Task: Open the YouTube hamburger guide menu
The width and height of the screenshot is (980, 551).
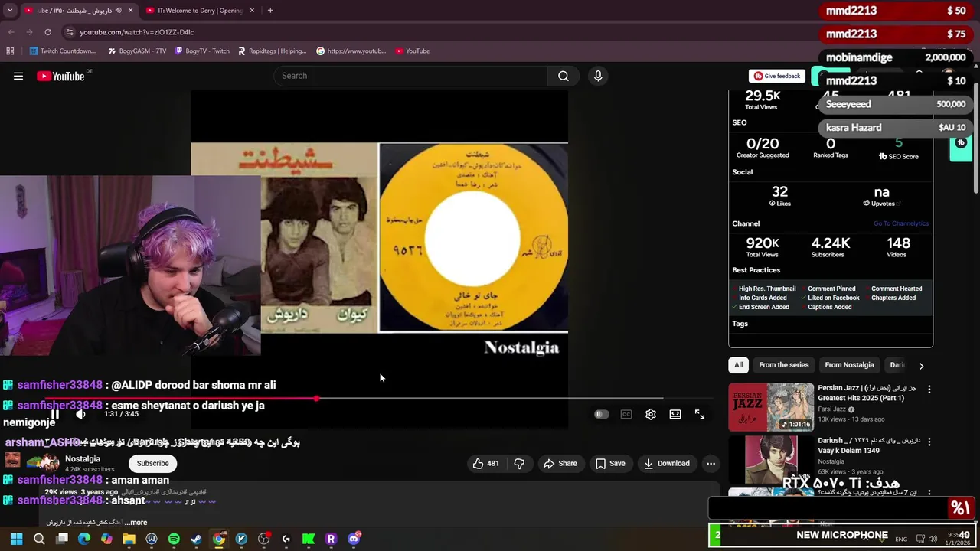Action: point(18,76)
